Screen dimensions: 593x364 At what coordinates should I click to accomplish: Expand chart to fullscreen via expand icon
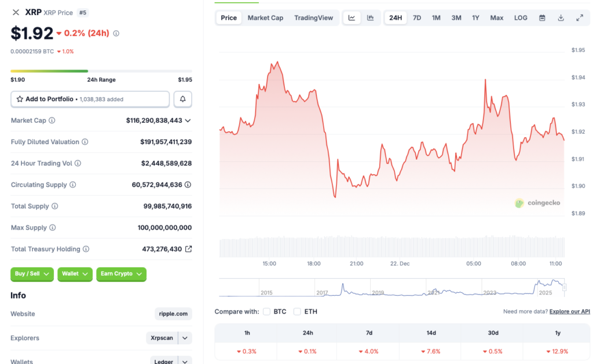[x=580, y=17]
